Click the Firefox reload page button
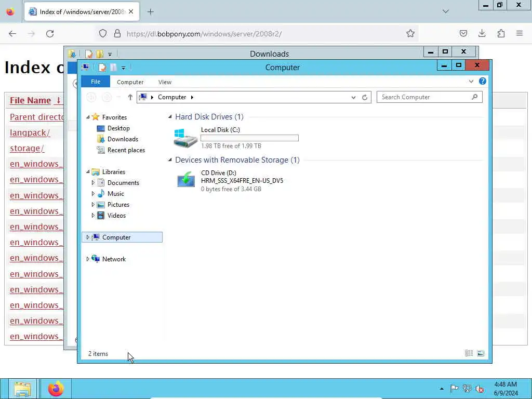 (x=50, y=34)
